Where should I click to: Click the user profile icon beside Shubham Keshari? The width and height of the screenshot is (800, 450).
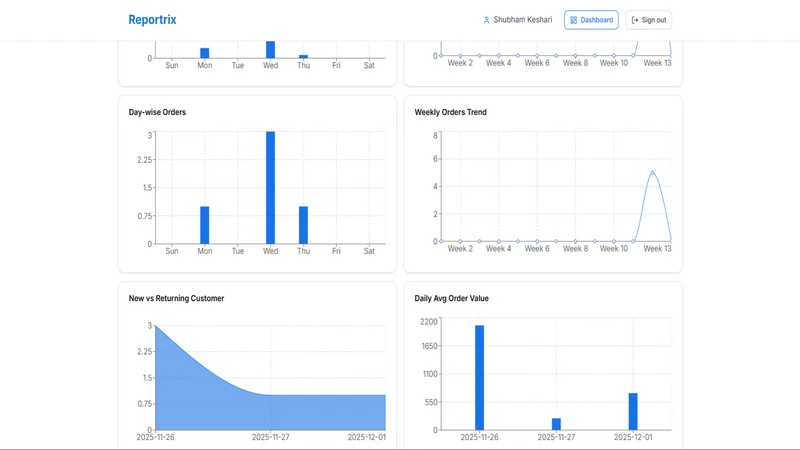(486, 20)
